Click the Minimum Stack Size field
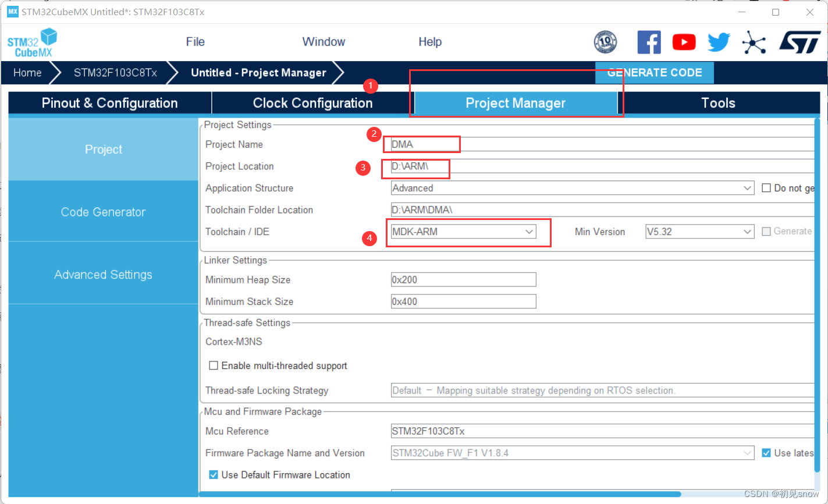The height and width of the screenshot is (504, 828). [463, 301]
